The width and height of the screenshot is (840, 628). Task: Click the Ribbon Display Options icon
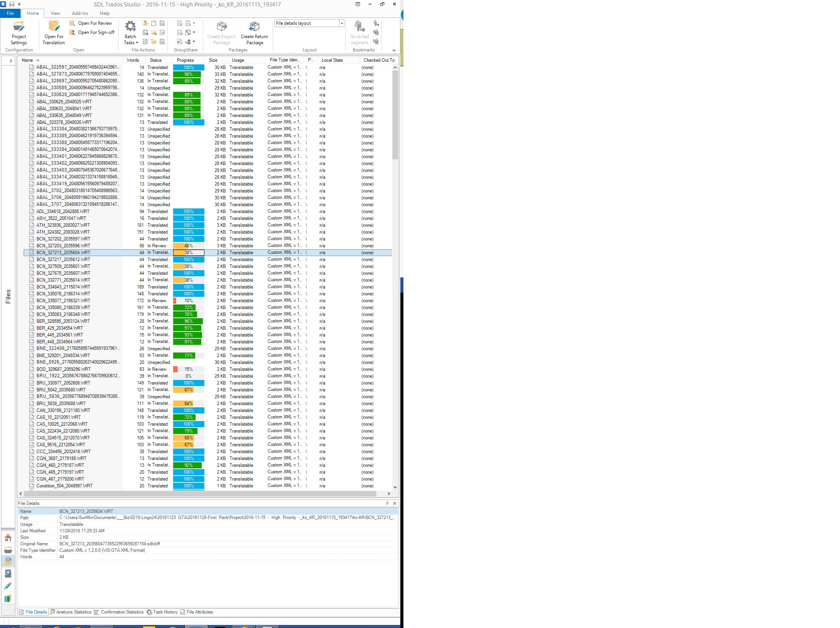[x=358, y=4]
